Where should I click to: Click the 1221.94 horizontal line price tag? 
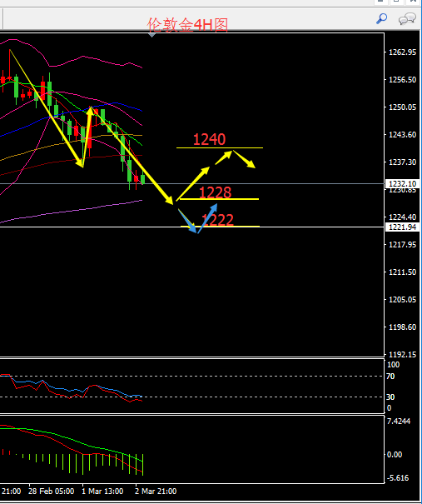point(402,227)
